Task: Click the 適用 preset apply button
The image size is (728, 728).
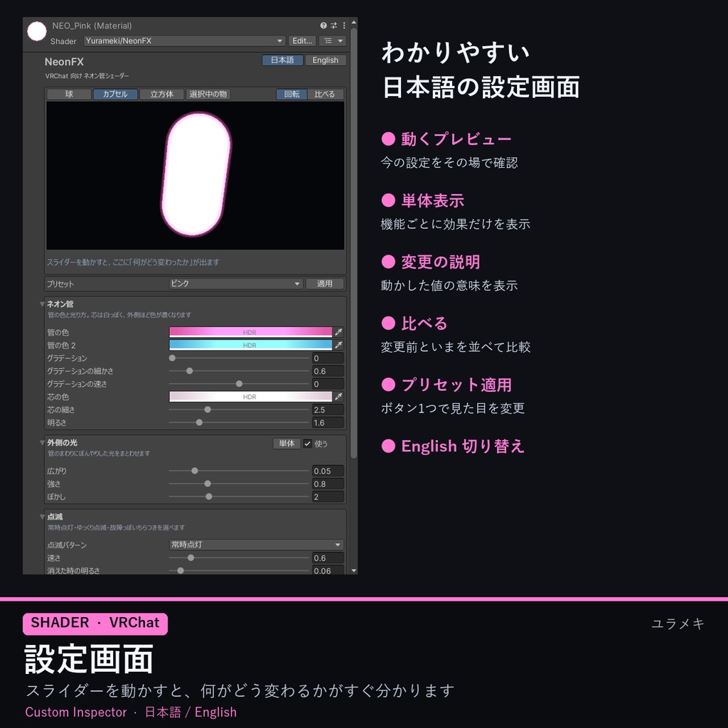Action: [x=324, y=284]
